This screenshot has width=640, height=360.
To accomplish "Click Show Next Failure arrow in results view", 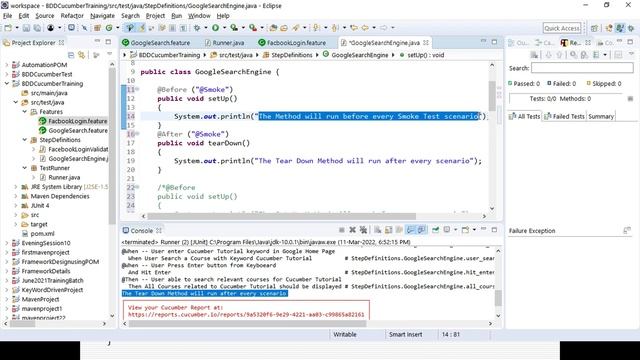I will [548, 55].
